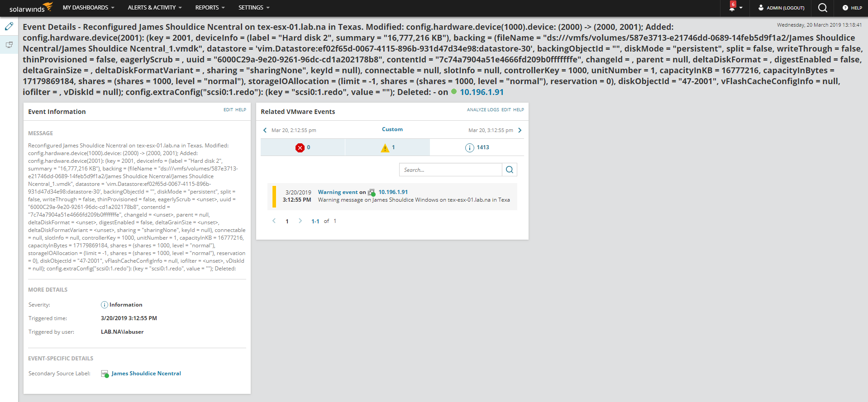
Task: Click ANALYZE LOGS in Related VMware Events
Action: [483, 110]
